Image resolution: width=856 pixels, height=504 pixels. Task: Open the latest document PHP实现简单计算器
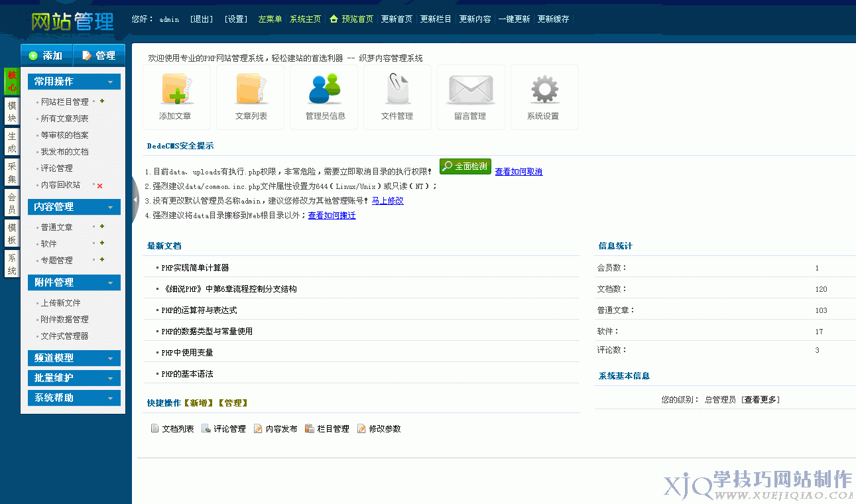pos(196,268)
